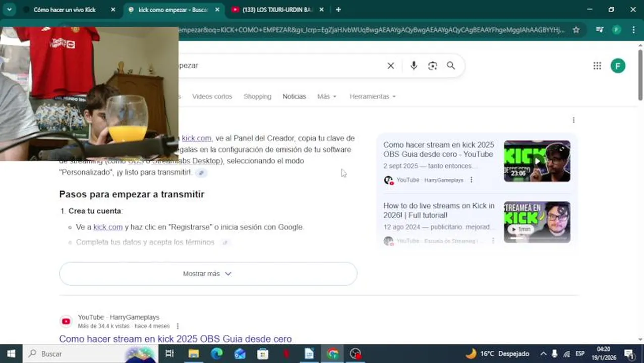
Task: Click the 'Pasos para empezar a transmitir' heading
Action: [132, 194]
